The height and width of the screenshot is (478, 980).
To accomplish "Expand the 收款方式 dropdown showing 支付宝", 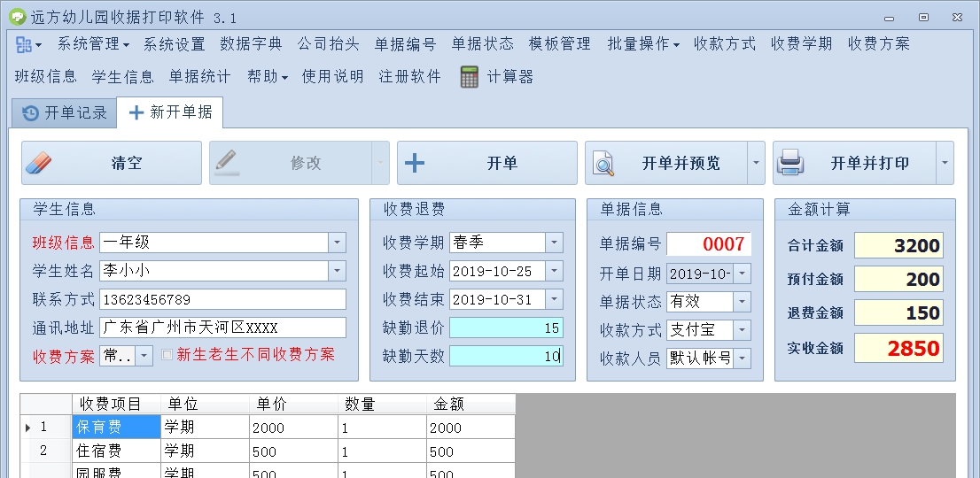I will (x=742, y=329).
